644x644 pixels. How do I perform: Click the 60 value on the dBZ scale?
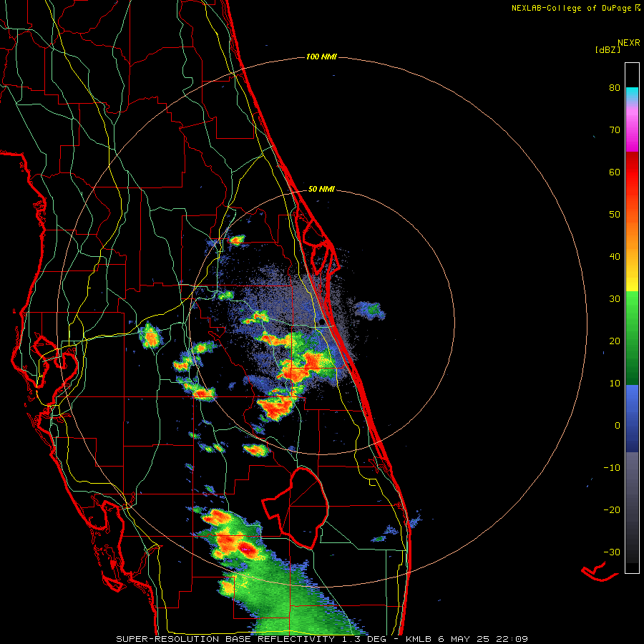(615, 172)
